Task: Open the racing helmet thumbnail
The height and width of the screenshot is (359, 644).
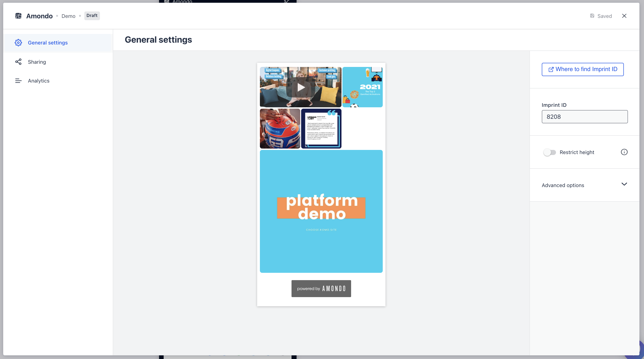Action: (x=280, y=129)
